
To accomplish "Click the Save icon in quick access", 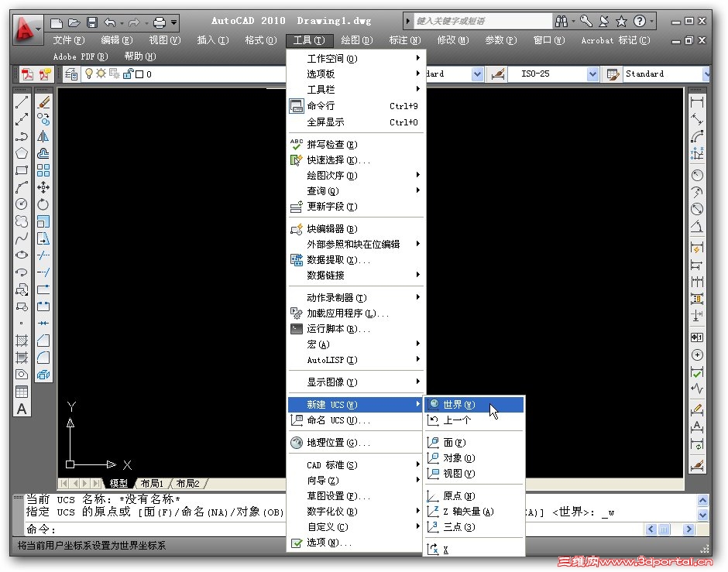I will (x=92, y=22).
